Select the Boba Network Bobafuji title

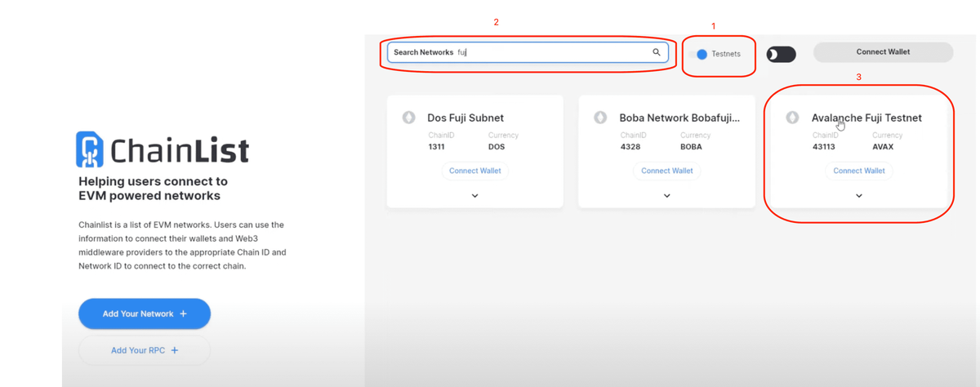(x=679, y=118)
